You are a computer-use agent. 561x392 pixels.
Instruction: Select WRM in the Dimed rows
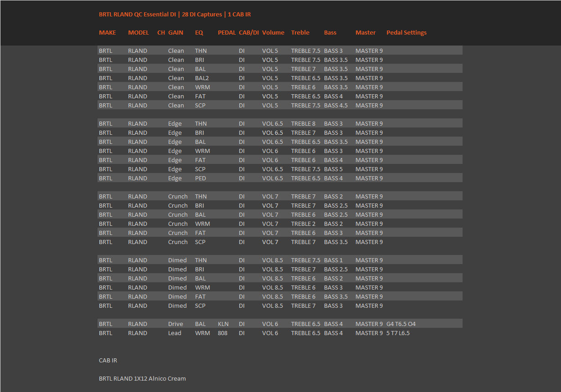(202, 287)
